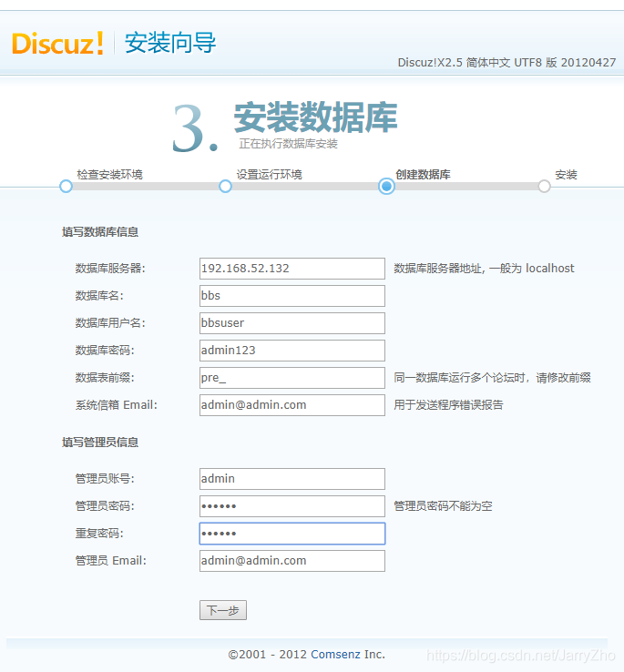Focus the 系统信箱 Email input field
The width and height of the screenshot is (624, 672).
point(292,405)
